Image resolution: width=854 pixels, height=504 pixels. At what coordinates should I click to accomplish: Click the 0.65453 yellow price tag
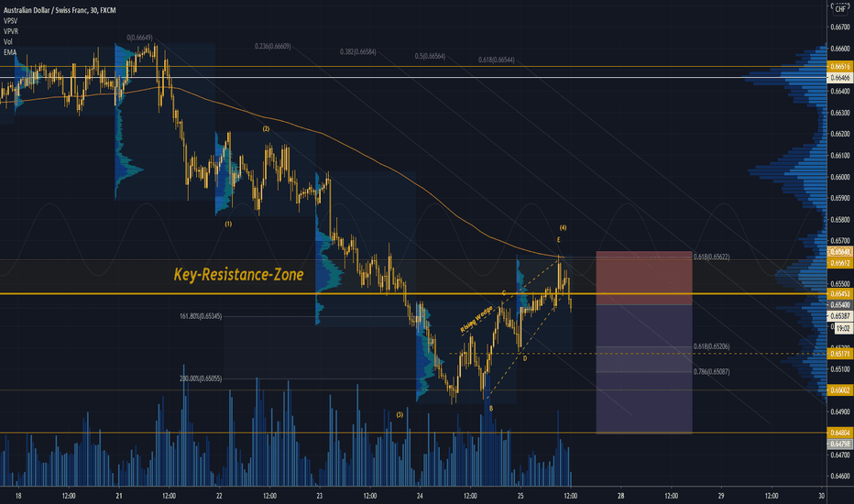[839, 293]
